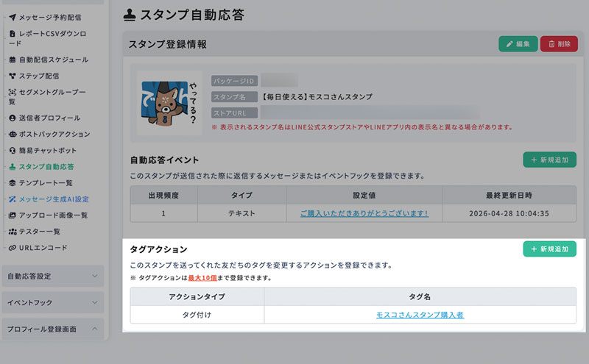Collapse the プロフィール登録画面 section
The image size is (589, 364).
53,329
